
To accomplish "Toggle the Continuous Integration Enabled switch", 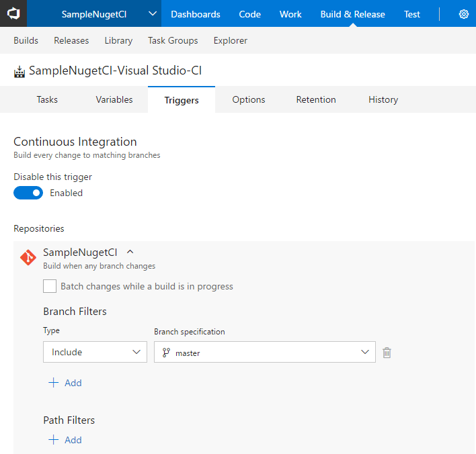I will [x=28, y=193].
